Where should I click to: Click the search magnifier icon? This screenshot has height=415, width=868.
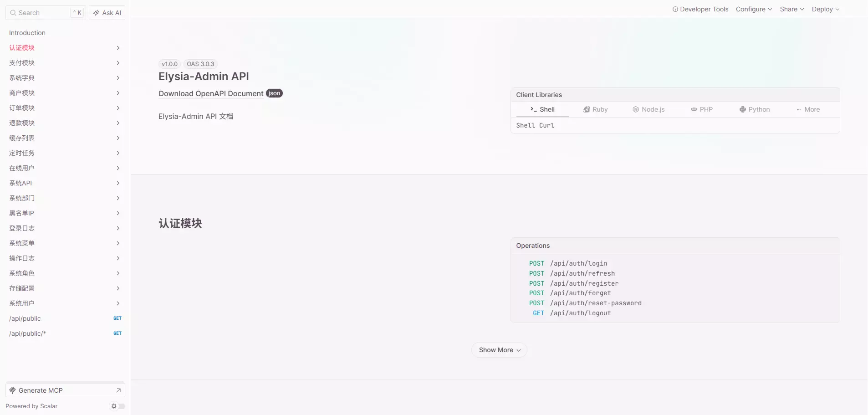point(13,13)
